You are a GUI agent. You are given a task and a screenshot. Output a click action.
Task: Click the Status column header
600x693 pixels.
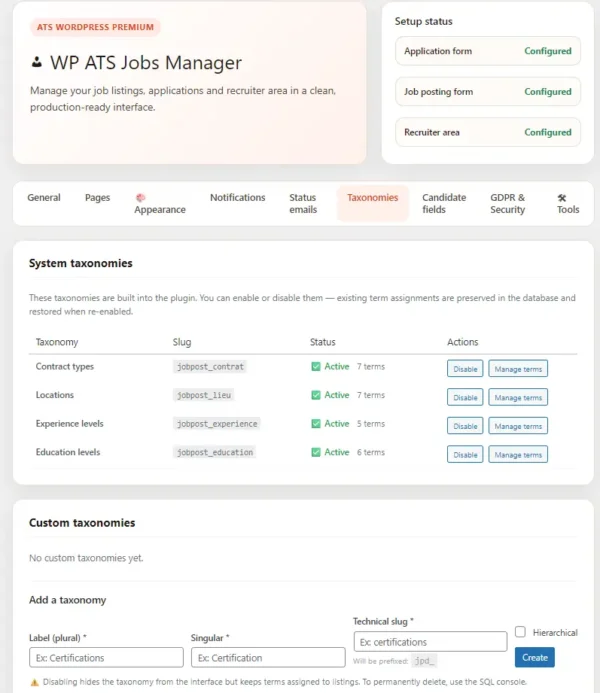tap(323, 342)
